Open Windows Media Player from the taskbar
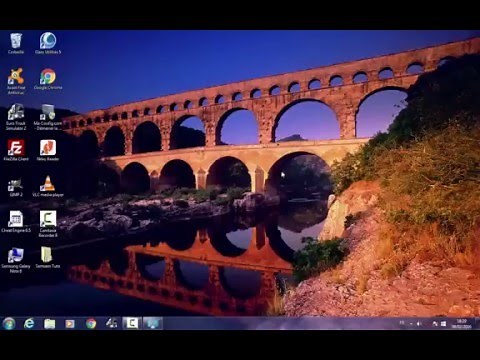Viewport: 480px width, 360px height. click(70, 324)
